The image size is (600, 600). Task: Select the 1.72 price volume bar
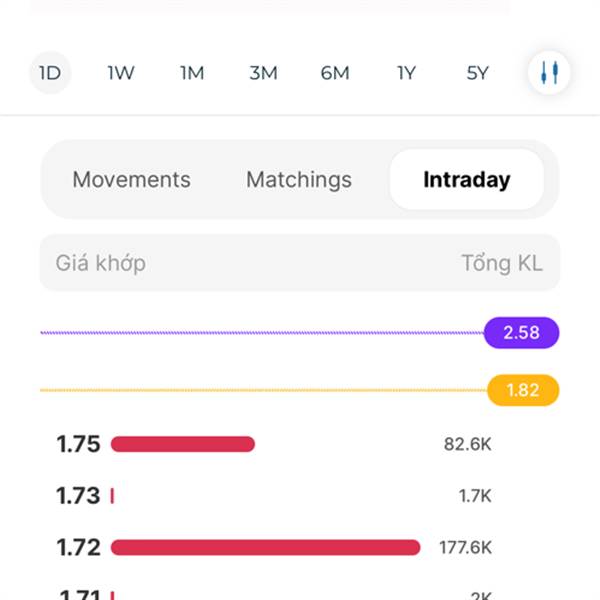tap(266, 547)
